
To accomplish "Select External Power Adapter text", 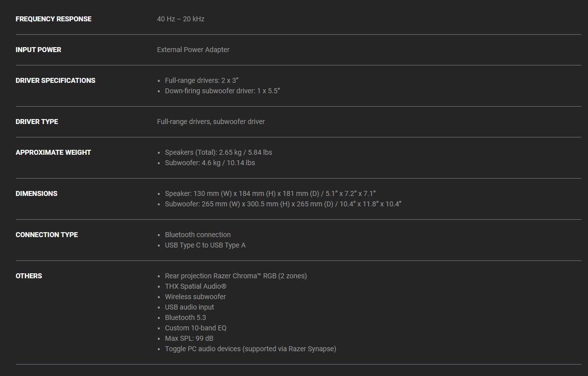I will [193, 50].
